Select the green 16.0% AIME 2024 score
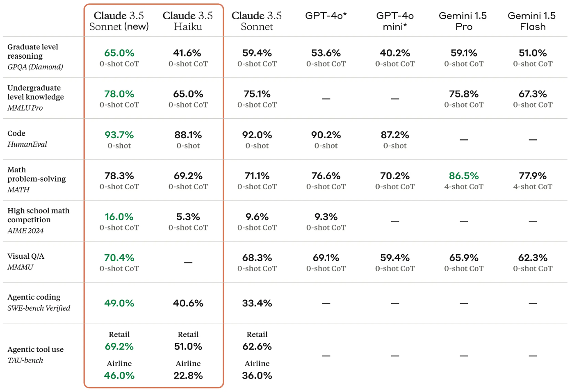579x392 pixels. click(119, 217)
